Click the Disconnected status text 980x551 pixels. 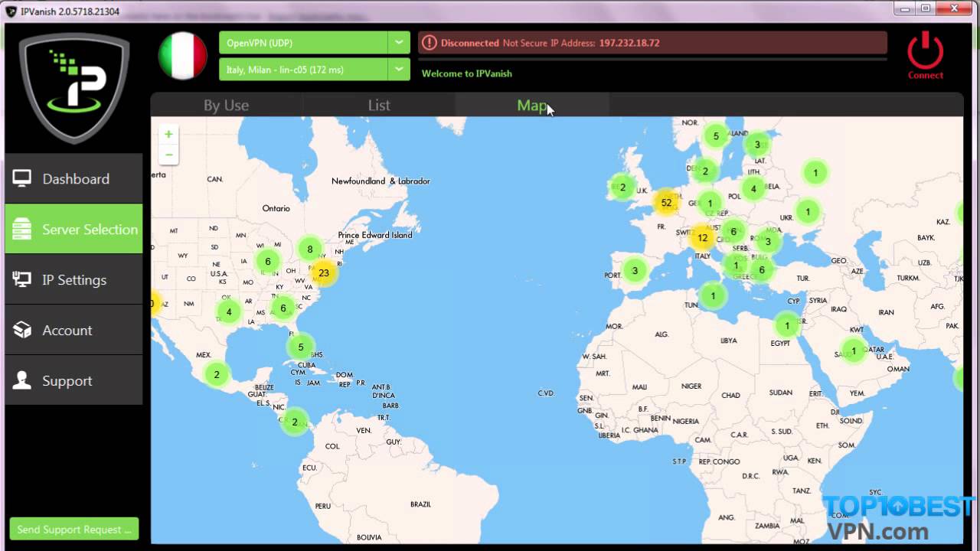[x=470, y=43]
